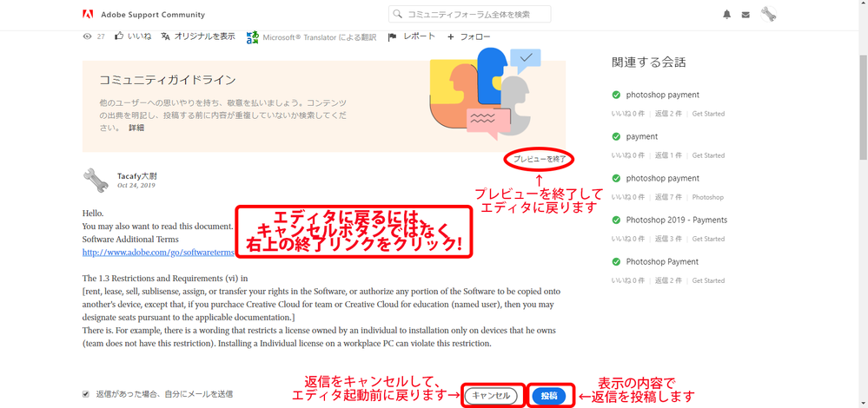
Task: Click the レポート flag icon
Action: pyautogui.click(x=393, y=37)
